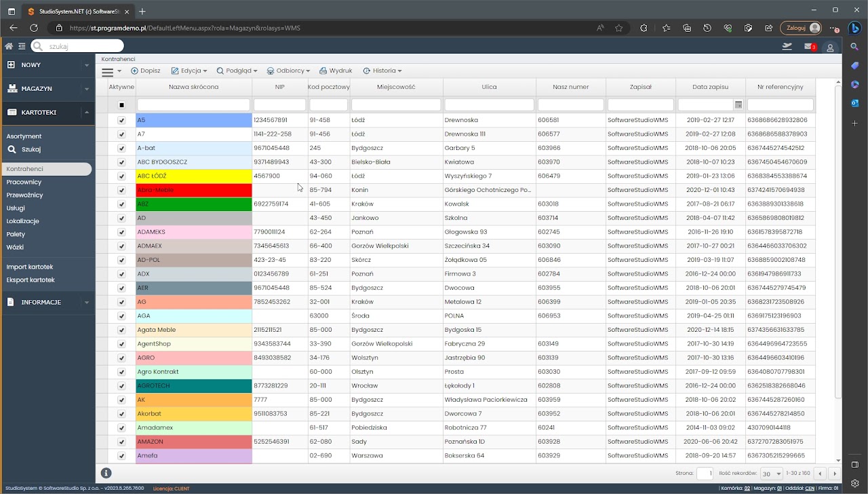Open the mail messages icon with badge
This screenshot has height=494, width=868.
click(x=809, y=47)
